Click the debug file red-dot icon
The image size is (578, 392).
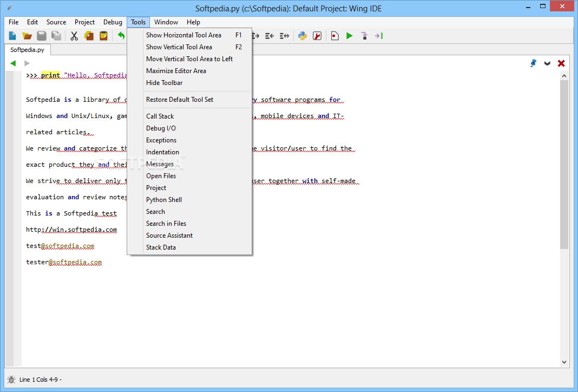[334, 36]
